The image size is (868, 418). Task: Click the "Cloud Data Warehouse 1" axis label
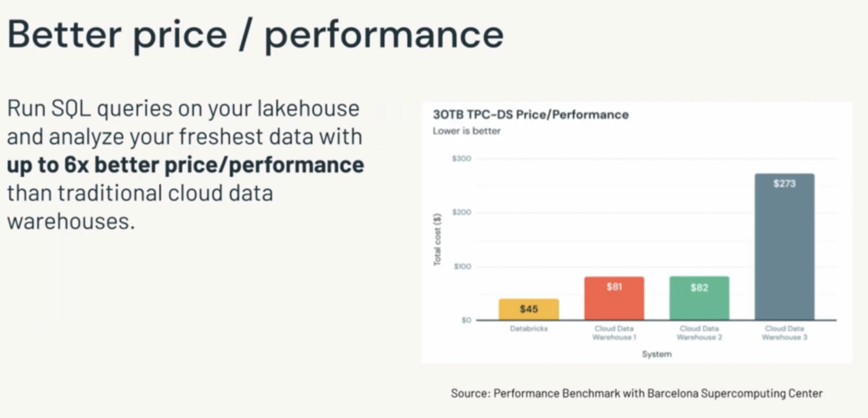614,333
